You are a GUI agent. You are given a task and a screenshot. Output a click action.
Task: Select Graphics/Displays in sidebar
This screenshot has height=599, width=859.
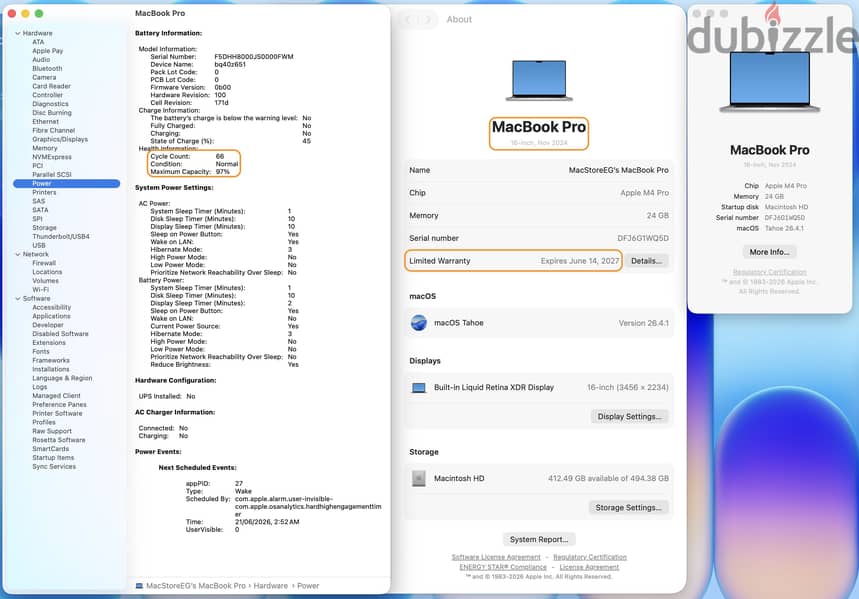pos(60,139)
